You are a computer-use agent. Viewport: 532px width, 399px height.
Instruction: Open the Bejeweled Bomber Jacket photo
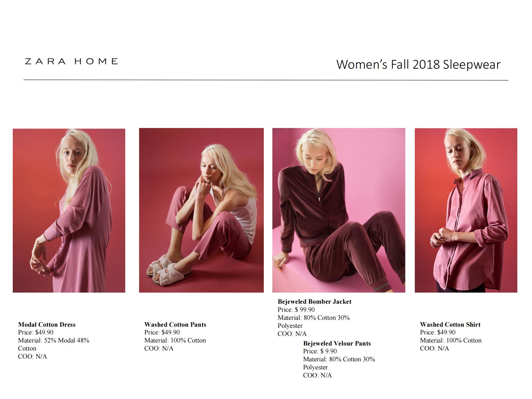(339, 210)
